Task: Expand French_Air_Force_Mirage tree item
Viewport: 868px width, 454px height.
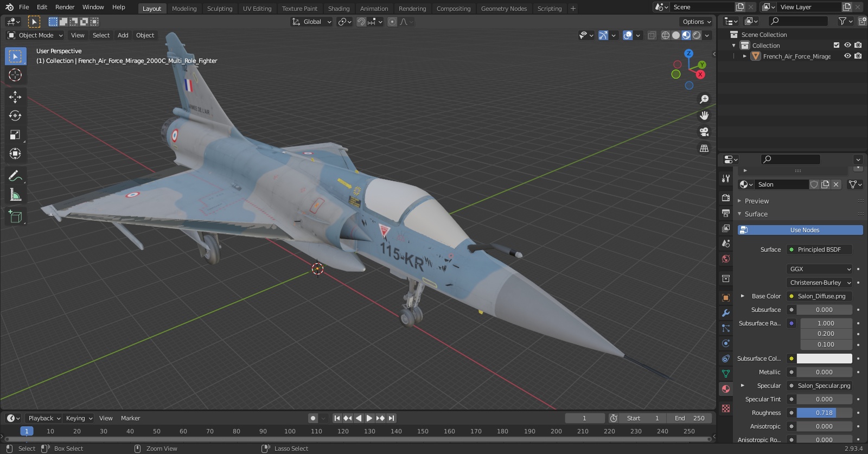Action: pyautogui.click(x=745, y=56)
